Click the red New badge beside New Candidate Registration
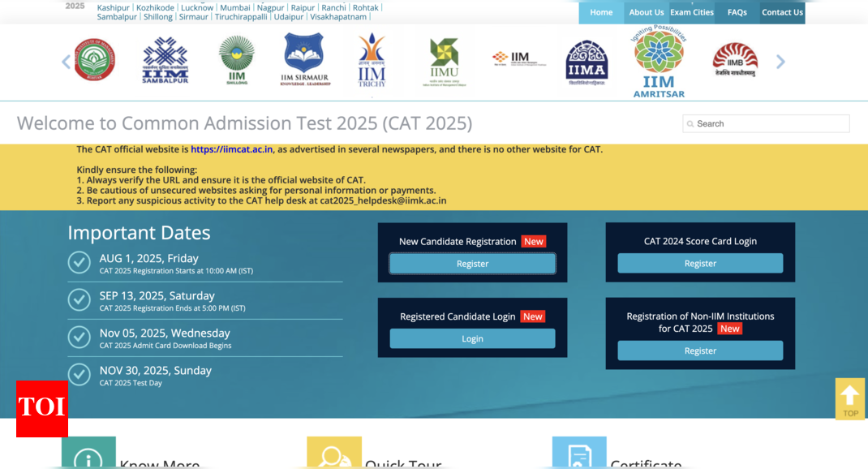This screenshot has height=469, width=868. [534, 242]
